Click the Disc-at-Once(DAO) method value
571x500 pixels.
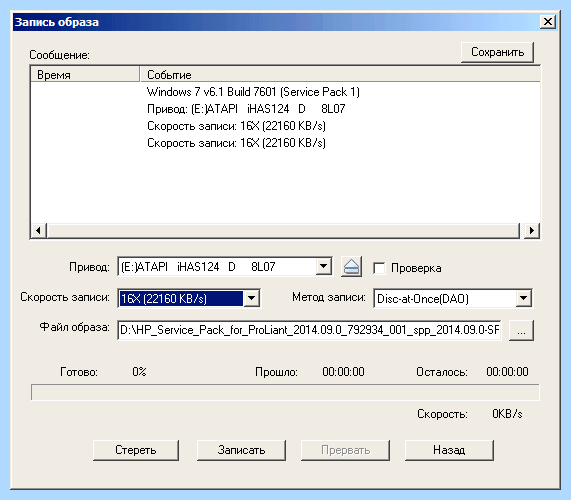pyautogui.click(x=422, y=299)
